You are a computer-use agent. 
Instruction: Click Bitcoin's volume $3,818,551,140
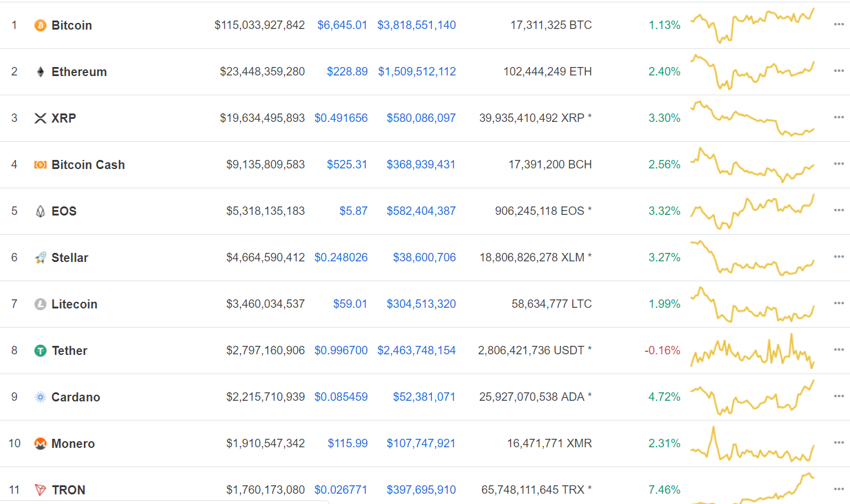click(x=417, y=25)
